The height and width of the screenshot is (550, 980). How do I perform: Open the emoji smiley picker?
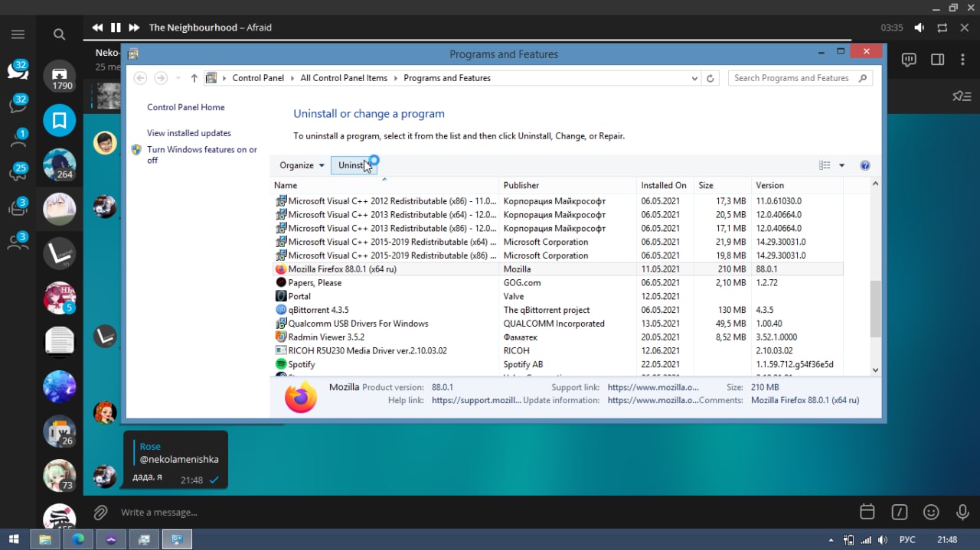tap(931, 512)
